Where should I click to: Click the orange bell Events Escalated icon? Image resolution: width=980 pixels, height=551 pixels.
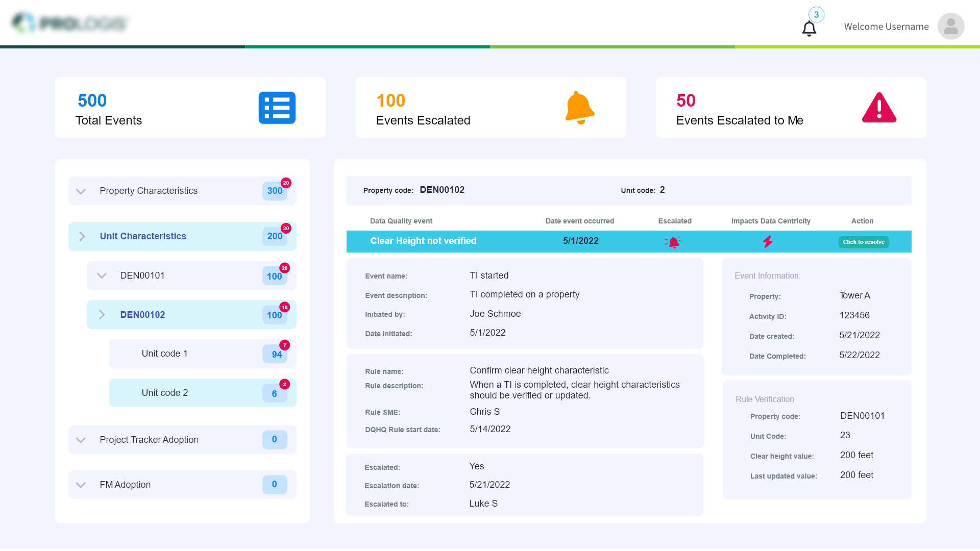(x=579, y=108)
